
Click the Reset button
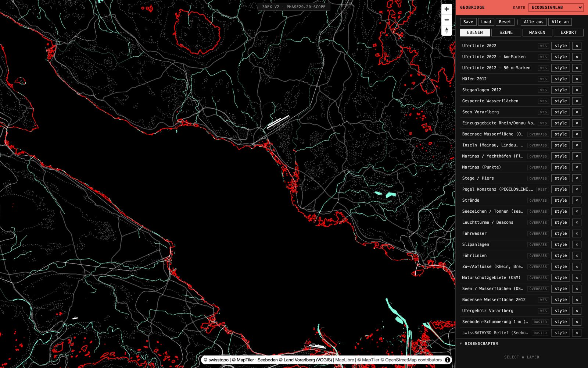505,22
